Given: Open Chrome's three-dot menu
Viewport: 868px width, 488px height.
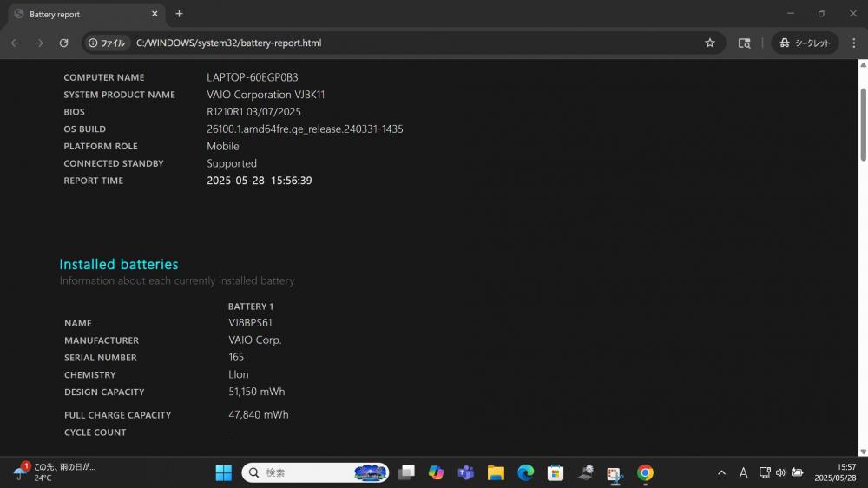Looking at the screenshot, I should point(853,43).
